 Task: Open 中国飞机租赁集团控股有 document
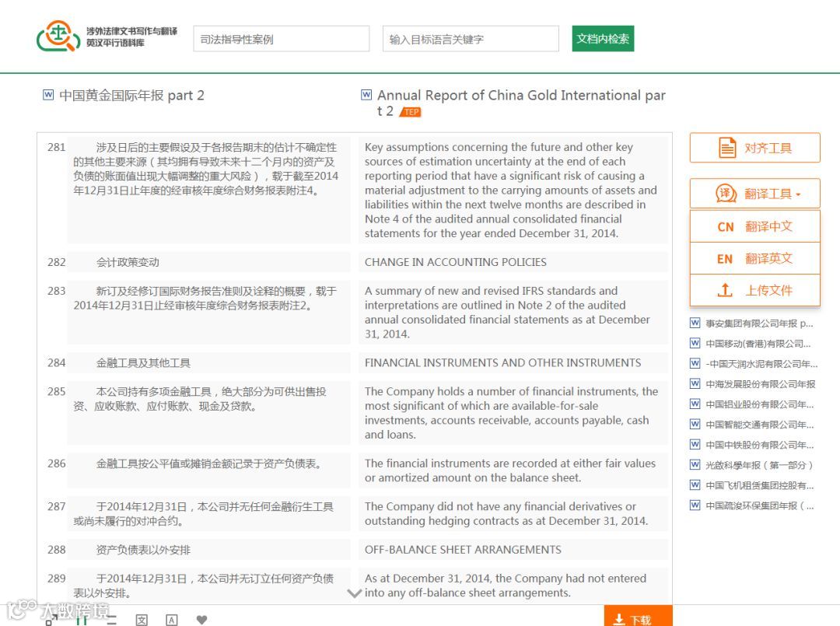click(x=759, y=486)
